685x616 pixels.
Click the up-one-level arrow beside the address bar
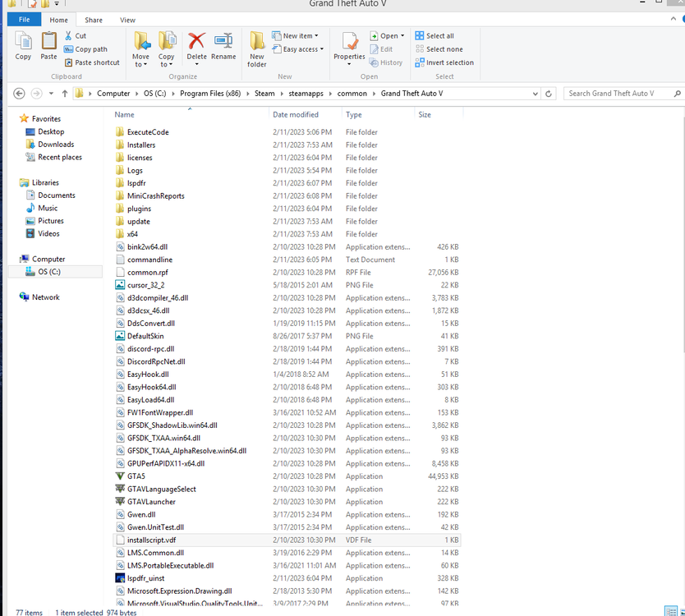tap(64, 93)
